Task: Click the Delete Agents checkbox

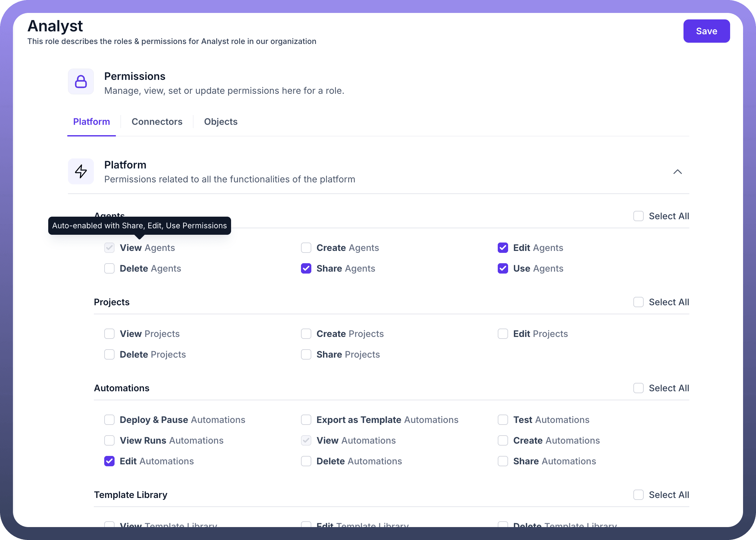Action: tap(109, 268)
